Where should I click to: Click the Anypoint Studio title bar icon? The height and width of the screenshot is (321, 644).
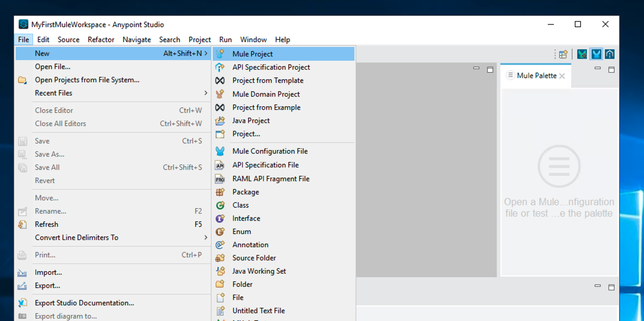(23, 25)
